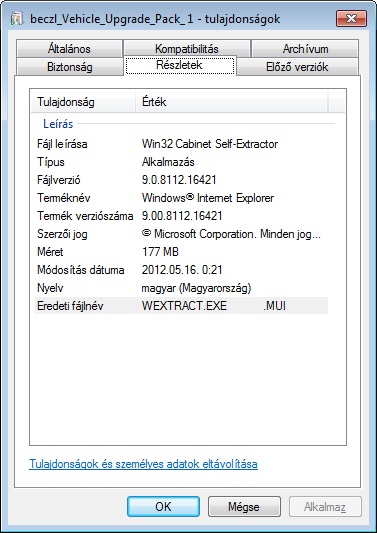The height and width of the screenshot is (533, 377).
Task: Click the WEXTRACT.EXE .MUI value
Action: (214, 306)
